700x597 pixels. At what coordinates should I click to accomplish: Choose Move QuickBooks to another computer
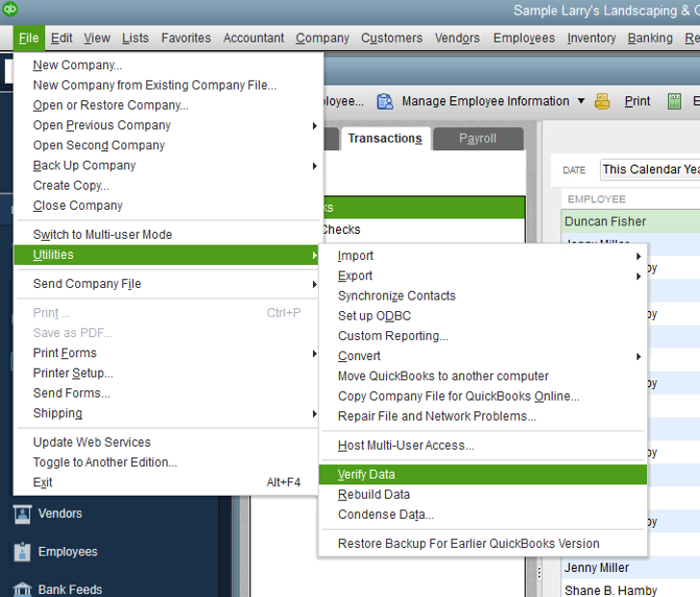pos(443,376)
